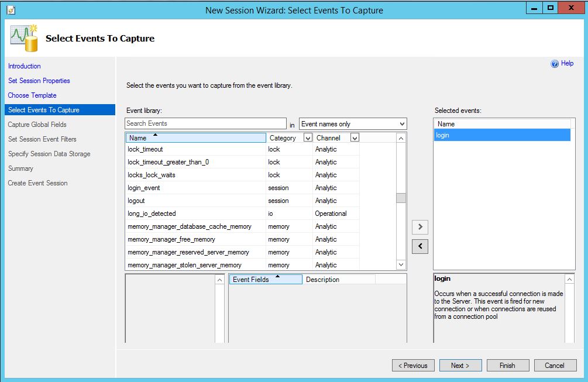The height and width of the screenshot is (382, 588).
Task: Select memory_manager_free_memory event
Action: coord(242,239)
